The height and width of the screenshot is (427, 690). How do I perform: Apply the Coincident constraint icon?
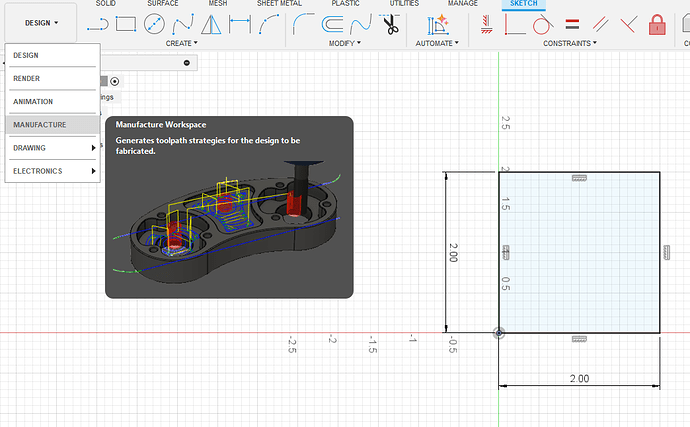point(515,24)
